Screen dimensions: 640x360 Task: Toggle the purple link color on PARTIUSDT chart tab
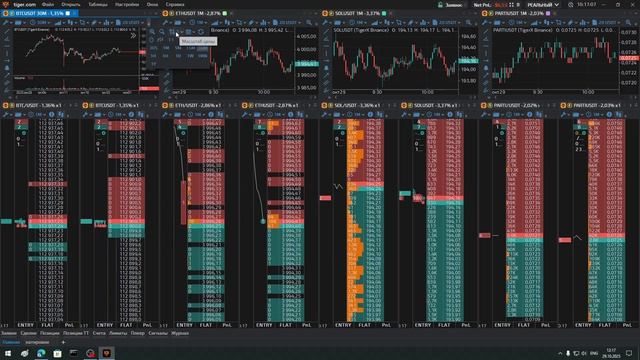tap(548, 13)
